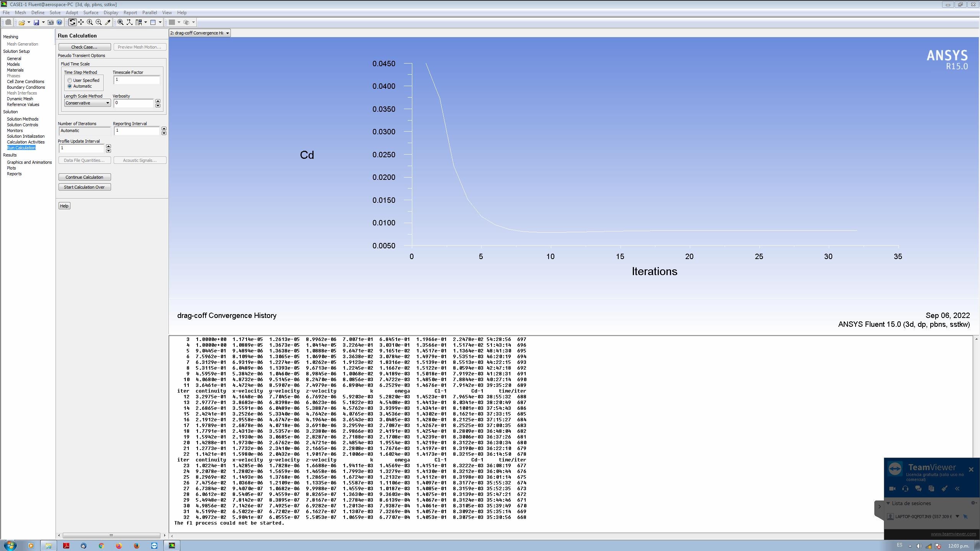Click the save picture camera icon
The width and height of the screenshot is (980, 551).
click(x=51, y=22)
